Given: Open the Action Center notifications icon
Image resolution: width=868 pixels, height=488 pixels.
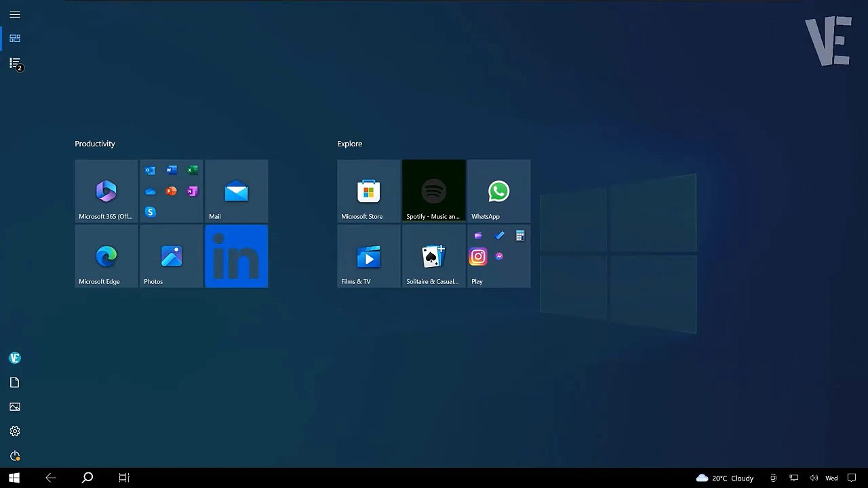Looking at the screenshot, I should pos(852,478).
